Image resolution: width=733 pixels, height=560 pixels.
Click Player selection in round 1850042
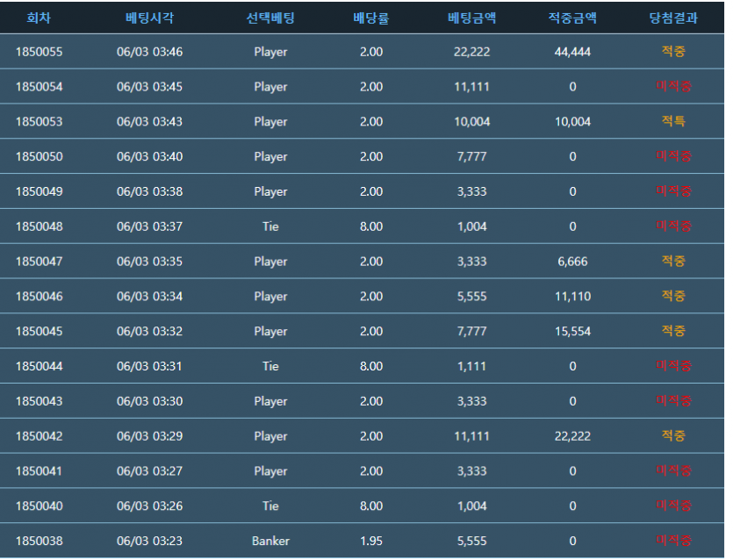point(270,436)
